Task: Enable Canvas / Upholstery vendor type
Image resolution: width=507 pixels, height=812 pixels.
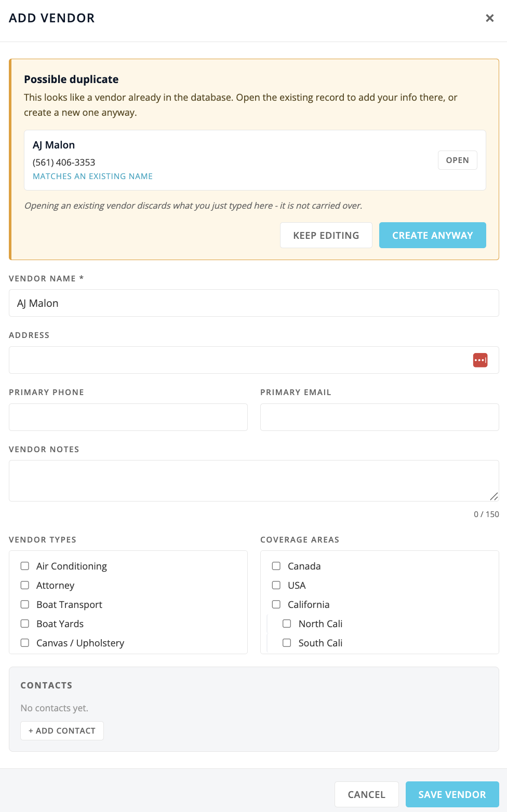Action: 25,643
